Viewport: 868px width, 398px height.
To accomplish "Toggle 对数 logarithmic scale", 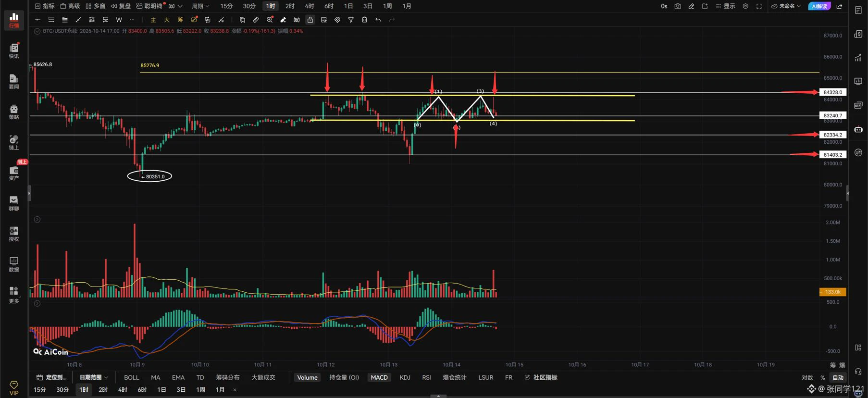I will click(x=807, y=377).
